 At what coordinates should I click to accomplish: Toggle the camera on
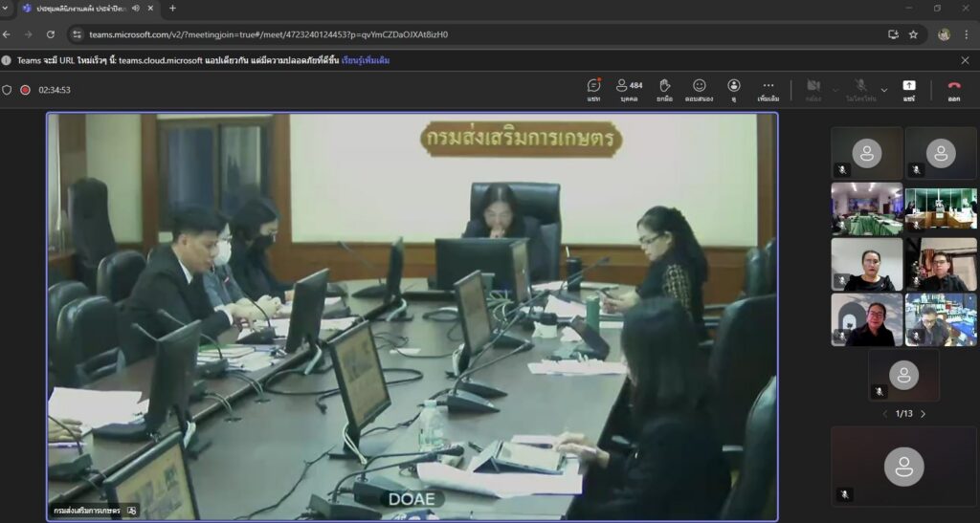(x=813, y=89)
